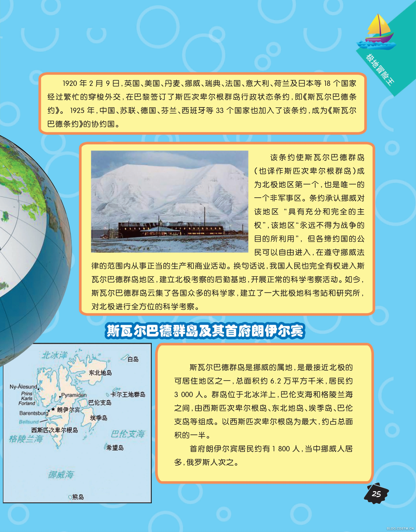Click the snowy mountain building photo

[x=170, y=201]
